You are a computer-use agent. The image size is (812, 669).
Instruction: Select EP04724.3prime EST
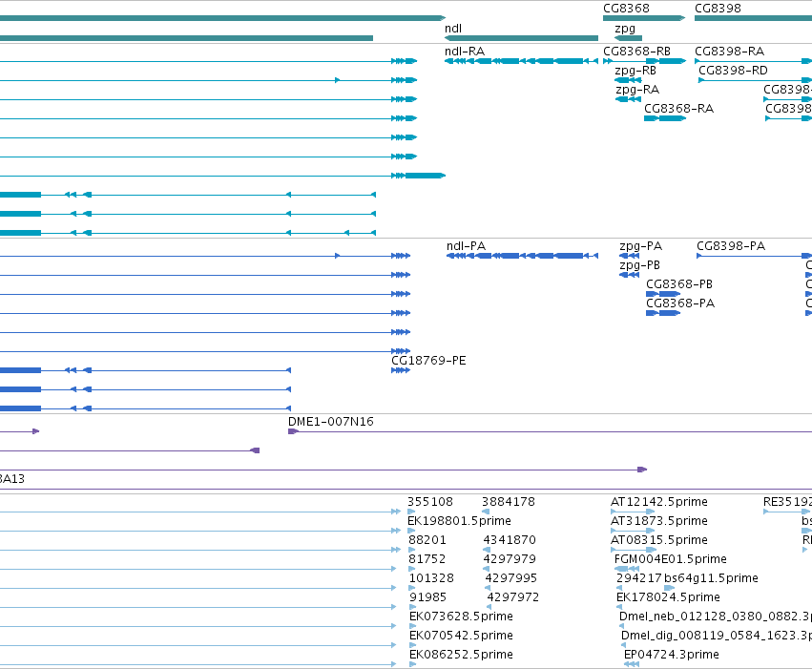tap(632, 664)
